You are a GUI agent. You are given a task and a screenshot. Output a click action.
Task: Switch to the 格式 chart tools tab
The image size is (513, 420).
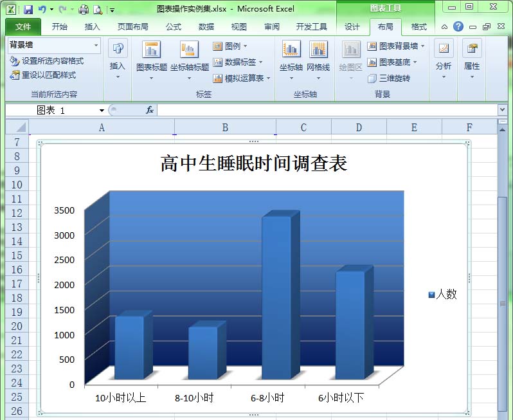pyautogui.click(x=419, y=27)
